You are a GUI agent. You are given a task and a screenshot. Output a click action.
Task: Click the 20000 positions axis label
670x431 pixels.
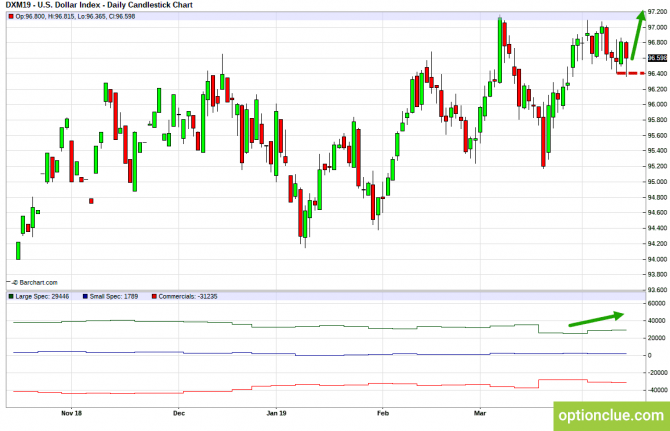click(x=656, y=338)
